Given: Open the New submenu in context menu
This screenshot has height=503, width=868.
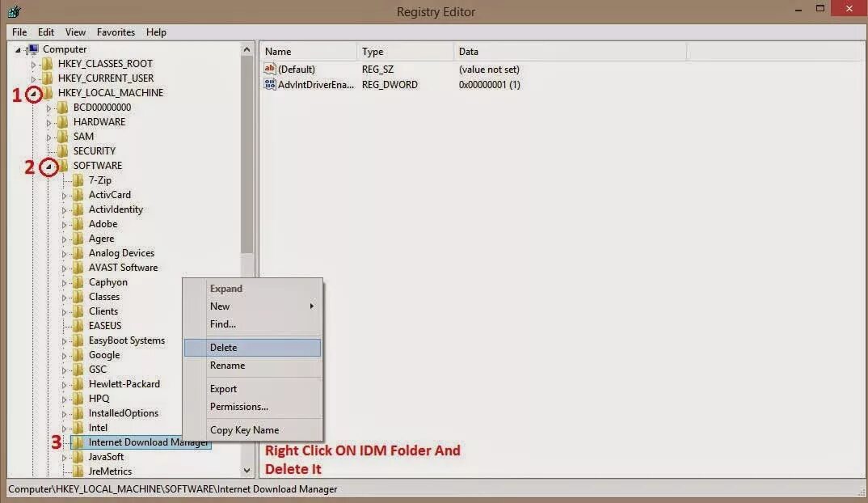Looking at the screenshot, I should click(x=252, y=306).
